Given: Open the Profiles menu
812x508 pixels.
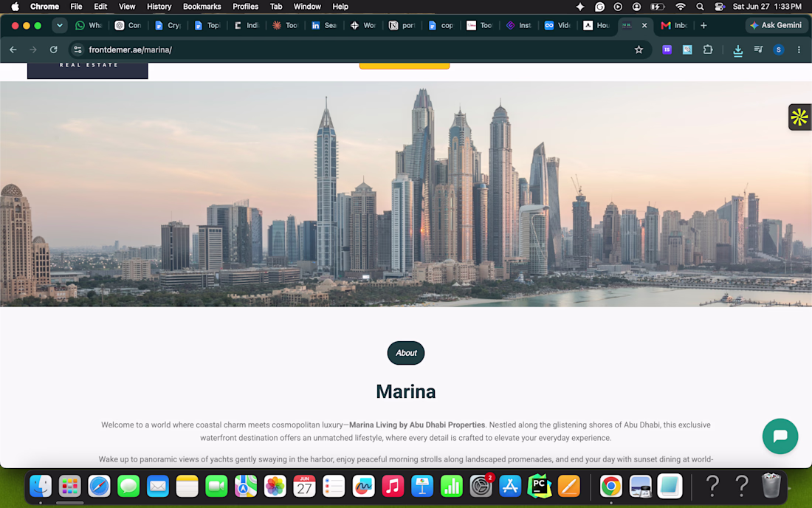Looking at the screenshot, I should coord(246,7).
